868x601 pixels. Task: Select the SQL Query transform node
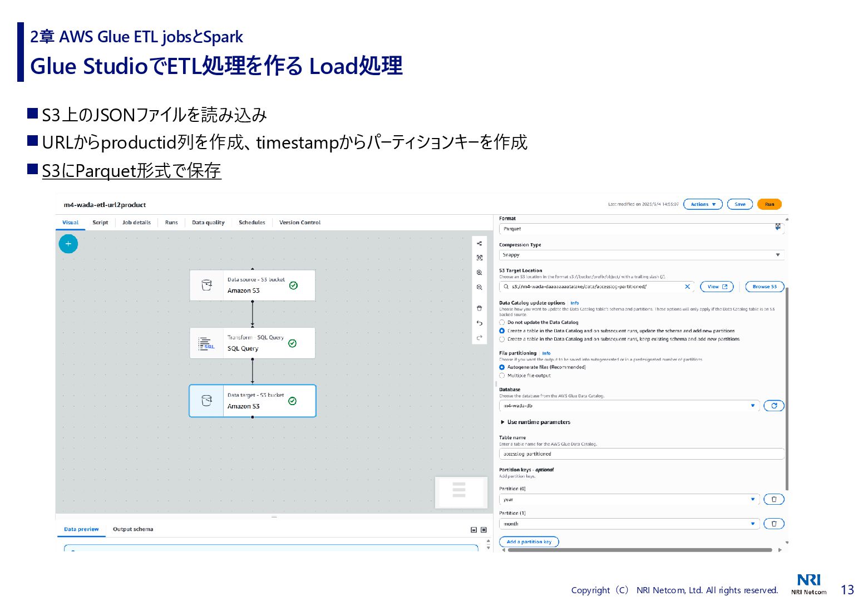tap(253, 343)
